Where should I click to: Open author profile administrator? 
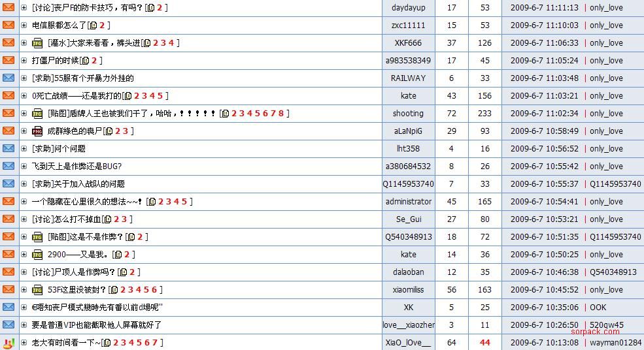pos(409,202)
